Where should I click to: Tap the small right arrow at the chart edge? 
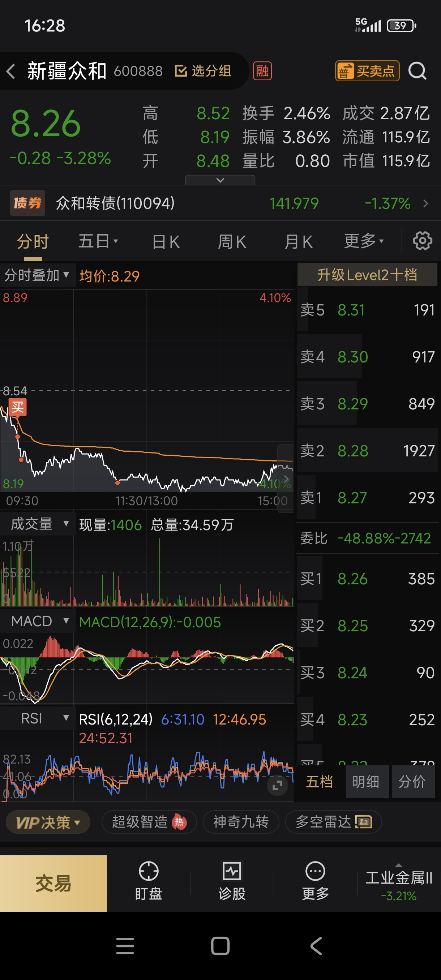(286, 478)
